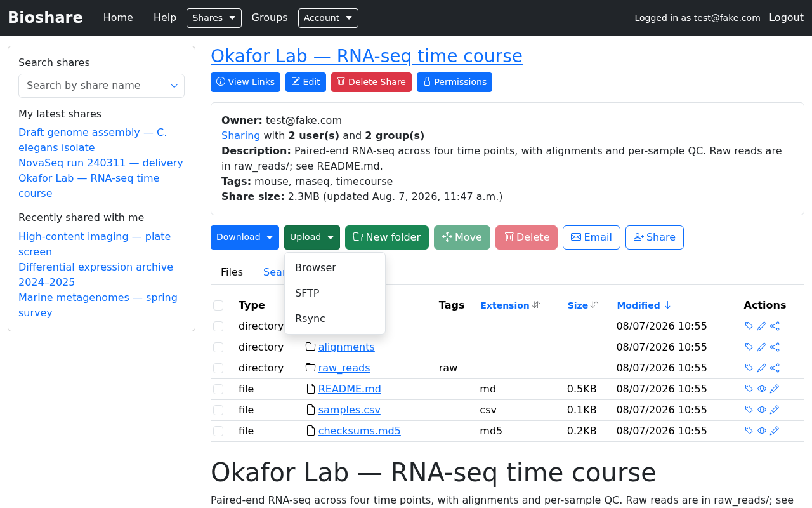
Task: Select the checksums.md5 row checkbox
Action: [218, 431]
